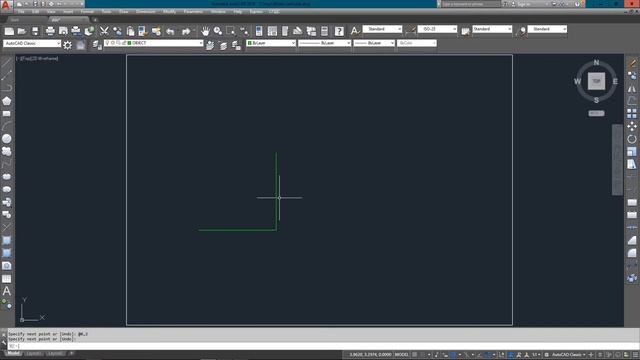
Task: Toggle MODEL space button in status bar
Action: pyautogui.click(x=402, y=355)
